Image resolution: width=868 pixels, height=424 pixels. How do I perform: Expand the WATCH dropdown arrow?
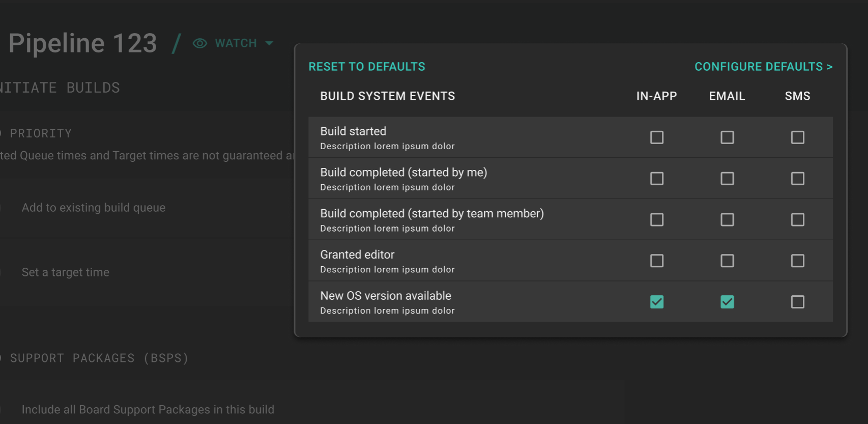pos(269,44)
